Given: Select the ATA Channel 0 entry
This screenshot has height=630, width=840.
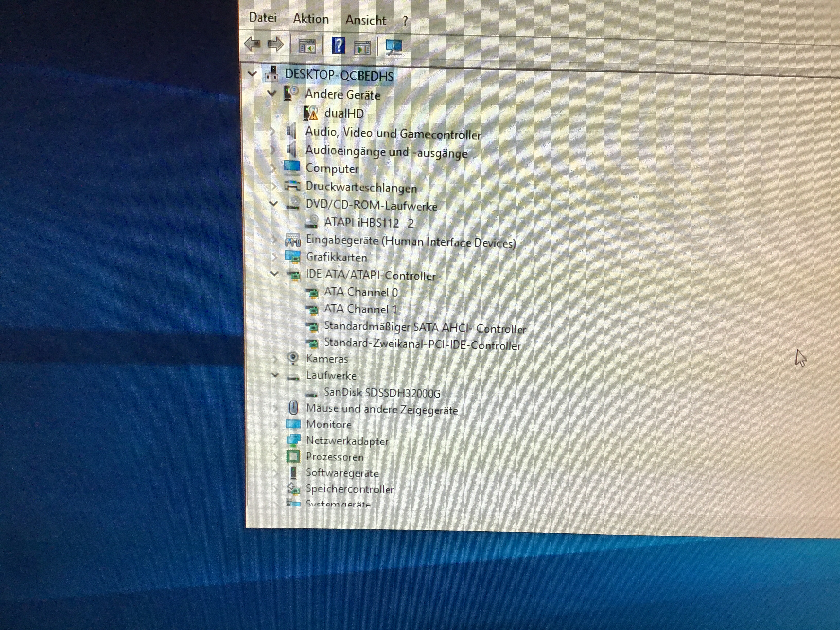Looking at the screenshot, I should (361, 292).
